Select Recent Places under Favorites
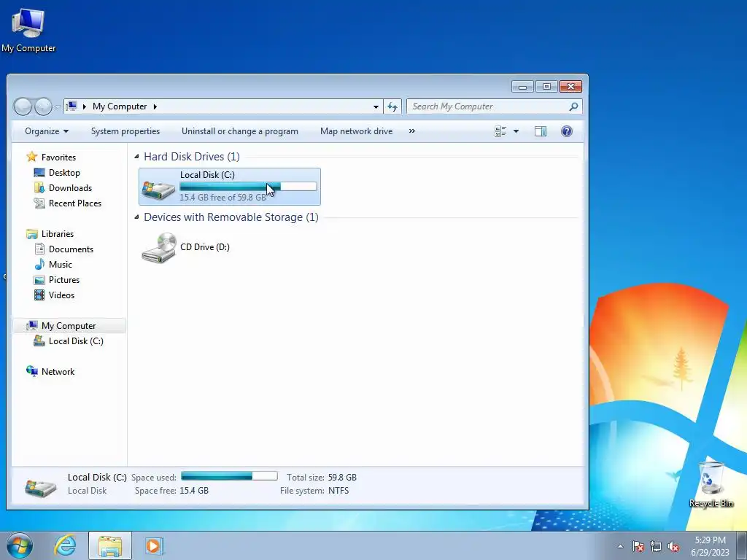This screenshot has width=747, height=560. click(75, 203)
